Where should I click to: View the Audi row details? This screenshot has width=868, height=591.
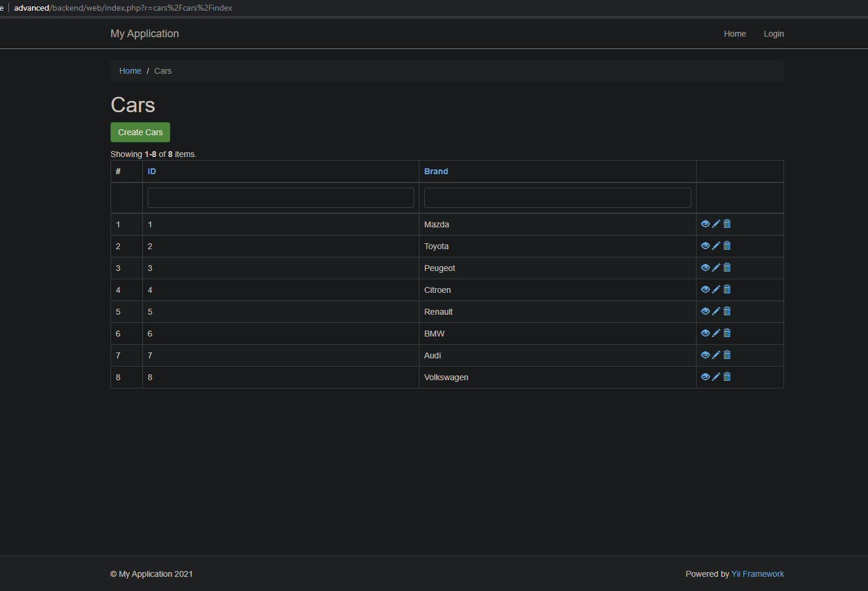pyautogui.click(x=705, y=355)
